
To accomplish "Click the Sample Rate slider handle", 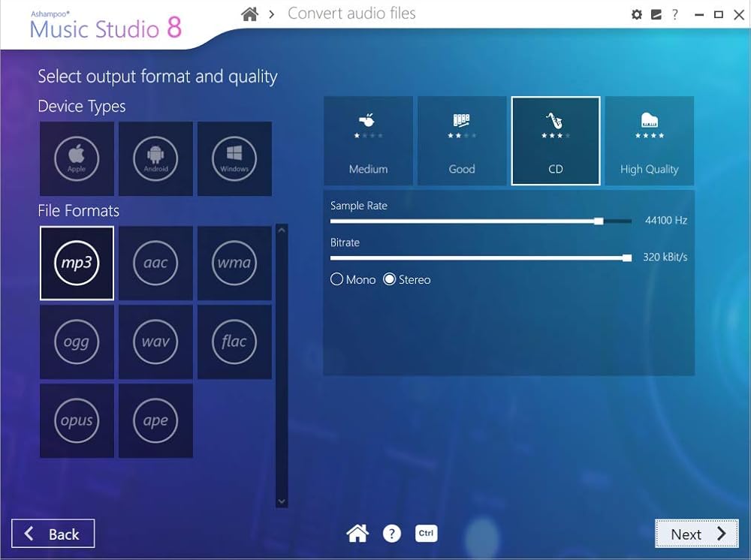I will click(x=599, y=221).
